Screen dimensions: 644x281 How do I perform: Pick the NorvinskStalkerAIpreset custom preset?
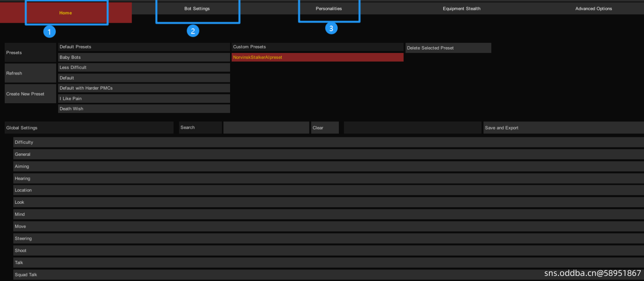(x=317, y=57)
